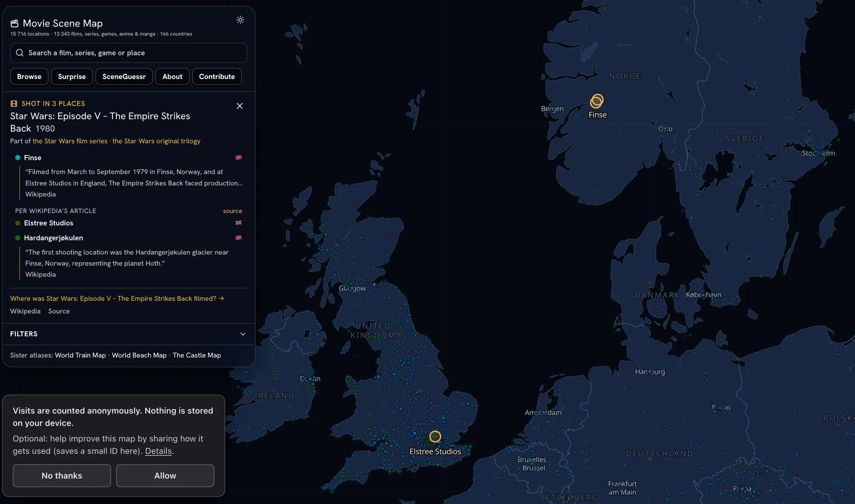This screenshot has width=855, height=504.
Task: Toggle the light/dark theme sun icon
Action: [x=240, y=20]
